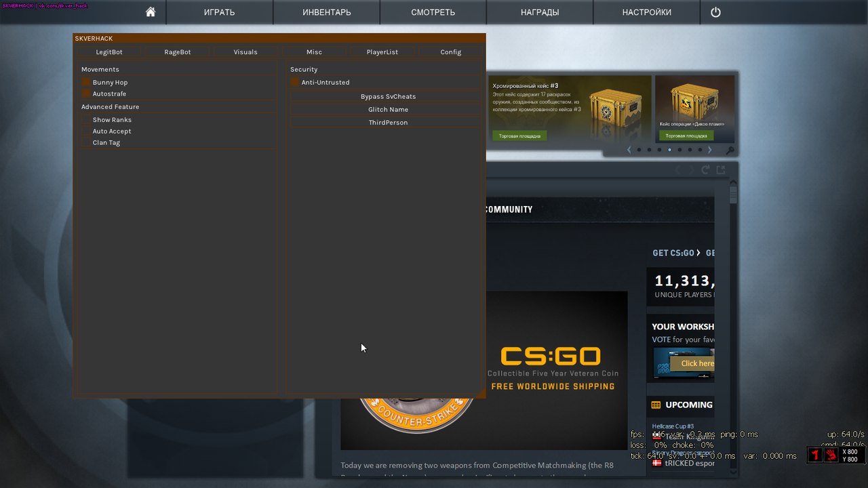868x488 pixels.
Task: Click the UPCOMING calendar icon
Action: 656,405
